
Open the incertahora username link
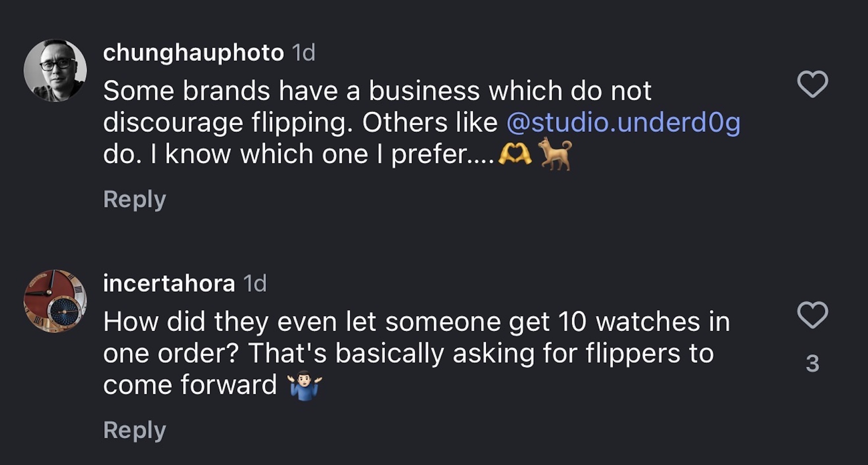[169, 283]
